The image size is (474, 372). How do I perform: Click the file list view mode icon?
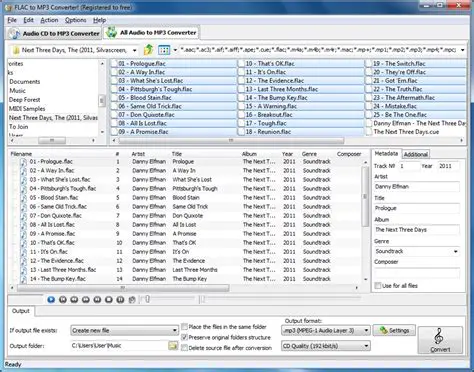tap(164, 50)
